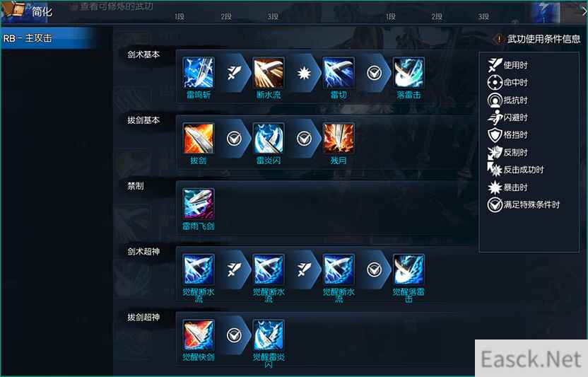
Task: Click the 断水流 skill icon
Action: point(268,72)
